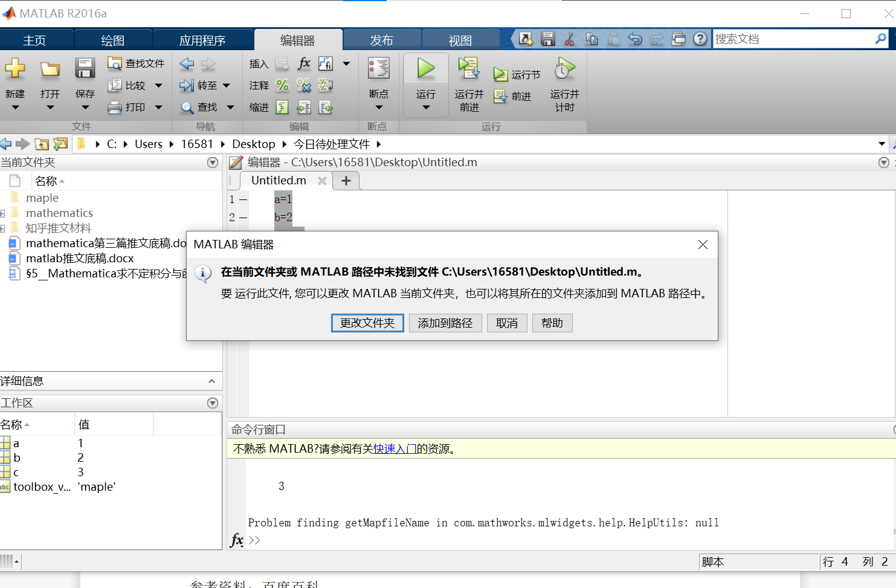
Task: Switch to the Home (主页) tab
Action: click(34, 40)
